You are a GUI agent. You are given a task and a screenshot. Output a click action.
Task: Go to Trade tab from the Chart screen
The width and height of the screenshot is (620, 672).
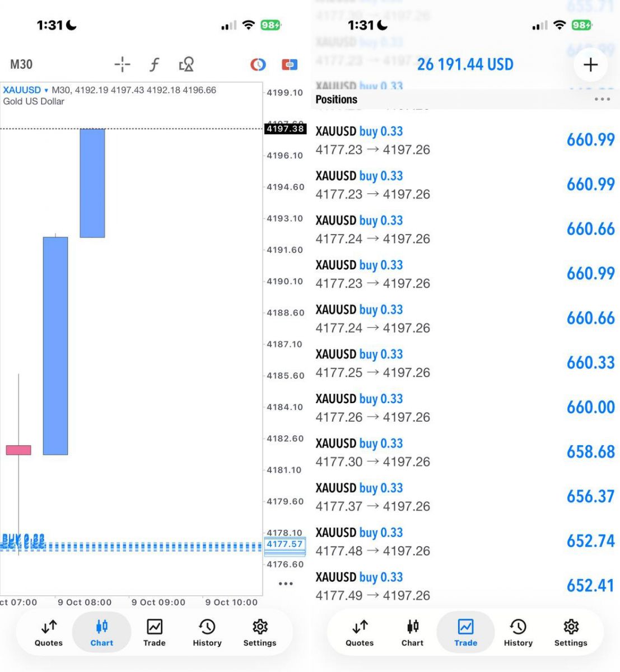coord(155,633)
